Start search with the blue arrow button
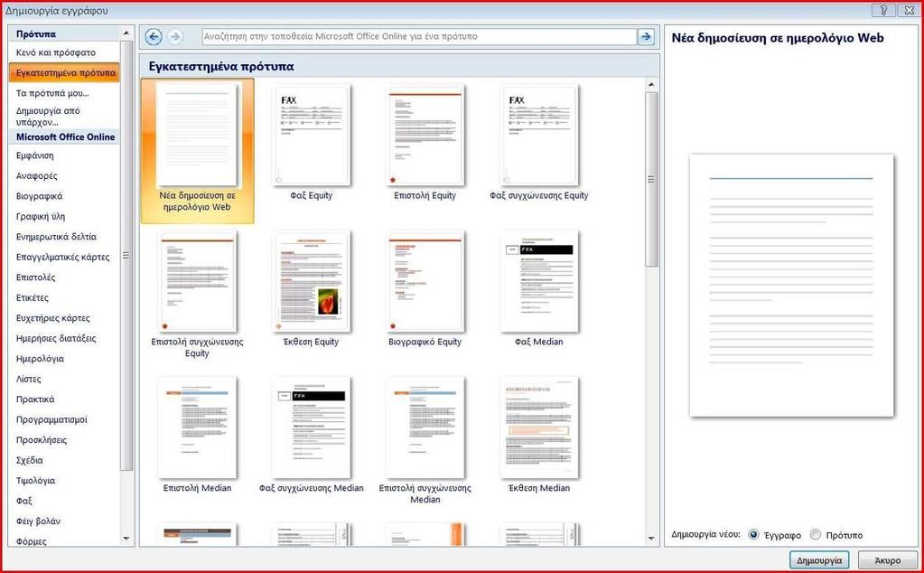Screen dimensions: 924x573 [646, 36]
